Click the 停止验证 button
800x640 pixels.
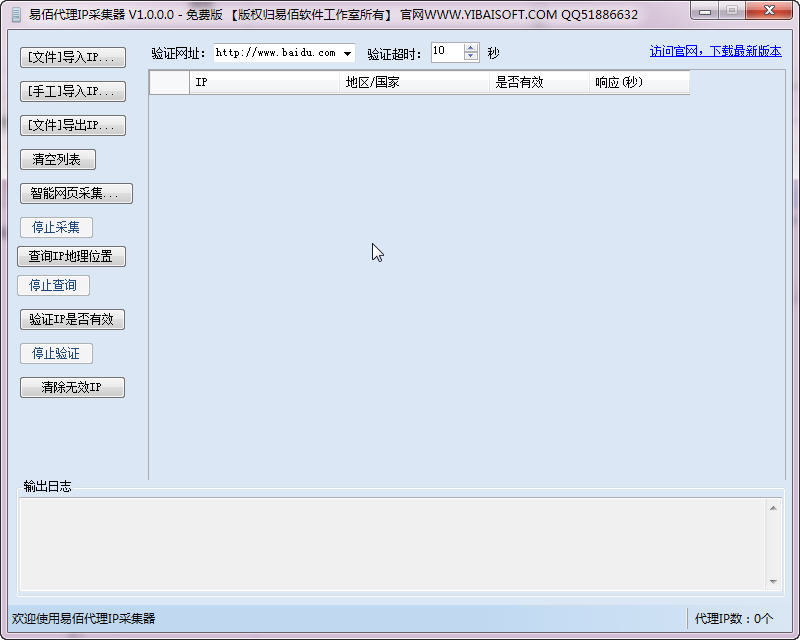(56, 353)
